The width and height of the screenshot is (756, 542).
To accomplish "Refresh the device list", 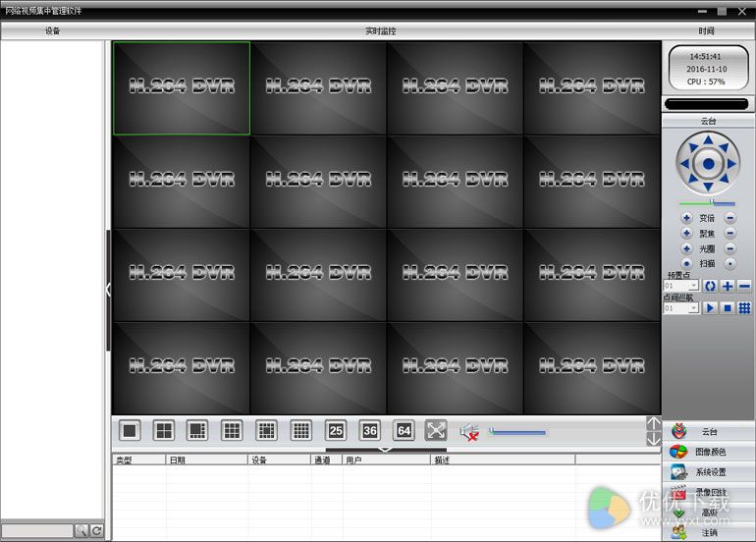I will 96,530.
